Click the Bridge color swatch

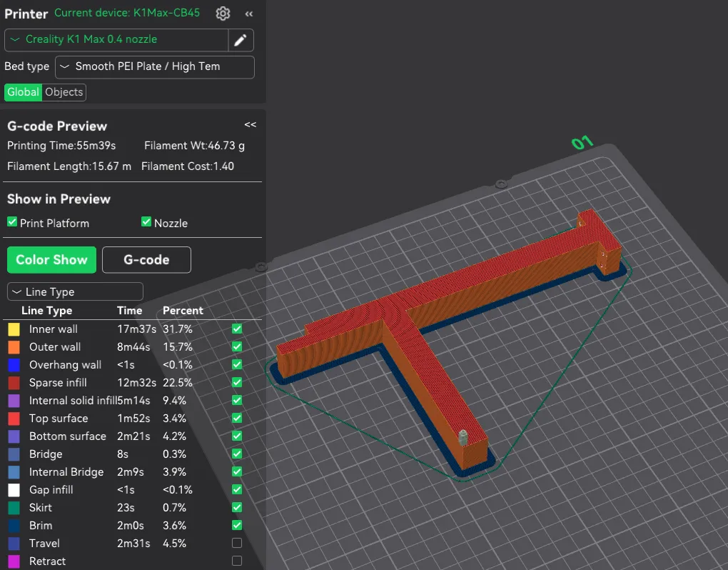click(x=14, y=454)
